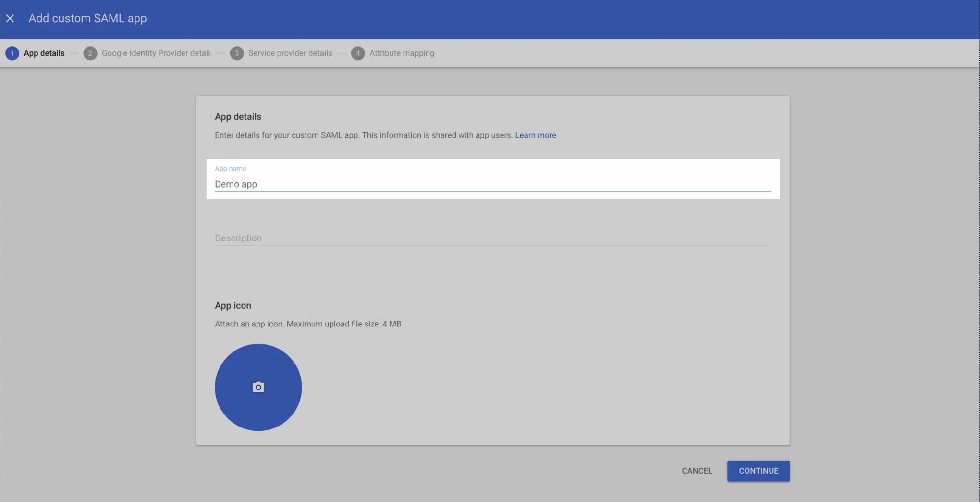
Task: Open the Learn more link
Action: click(536, 135)
